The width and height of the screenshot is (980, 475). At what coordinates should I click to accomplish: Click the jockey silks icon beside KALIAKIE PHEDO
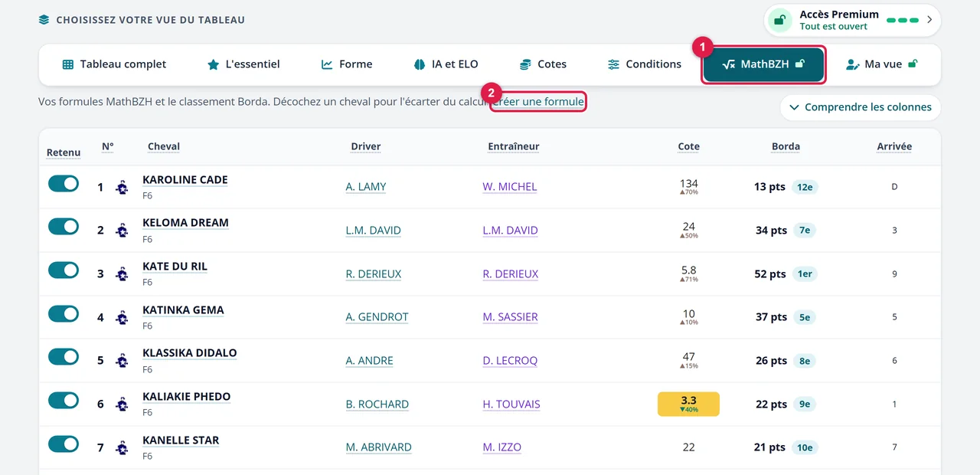pos(122,404)
